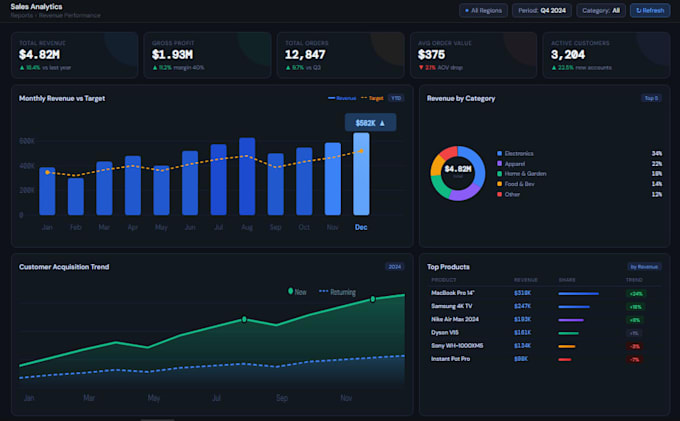Viewport: 680px width, 421px height.
Task: Click the YTD badge on revenue chart
Action: 396,98
